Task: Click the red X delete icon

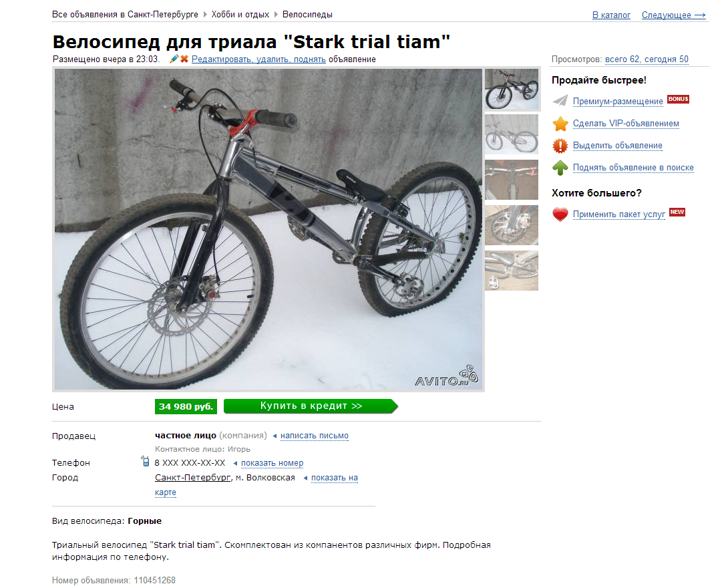Action: tap(184, 59)
